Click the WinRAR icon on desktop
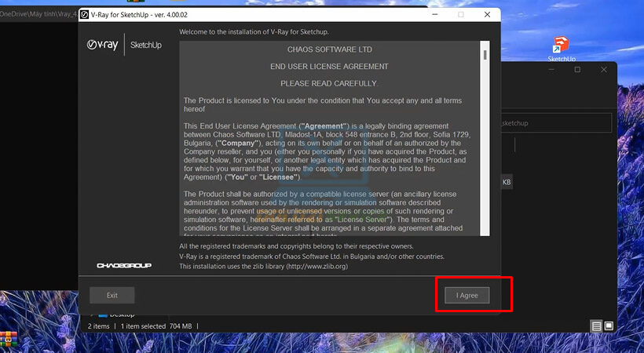The width and height of the screenshot is (644, 353). [8, 340]
